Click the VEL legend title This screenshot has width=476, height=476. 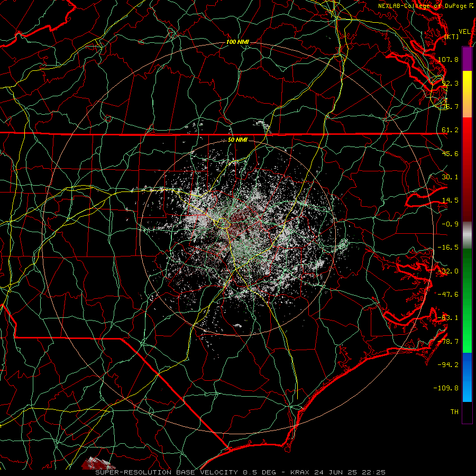click(x=464, y=32)
